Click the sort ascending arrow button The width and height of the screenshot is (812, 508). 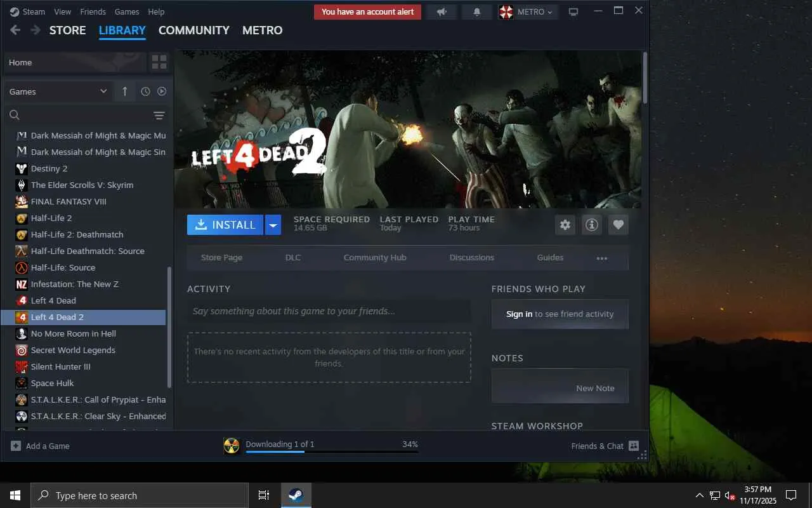tap(125, 91)
